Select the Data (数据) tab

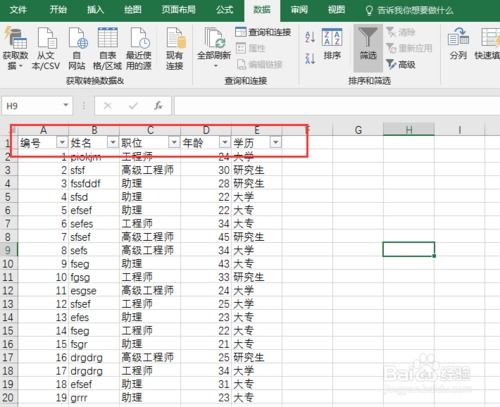262,10
